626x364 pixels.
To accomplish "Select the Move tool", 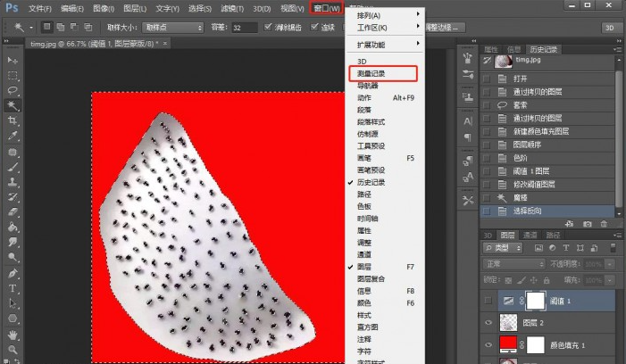I will click(x=13, y=60).
